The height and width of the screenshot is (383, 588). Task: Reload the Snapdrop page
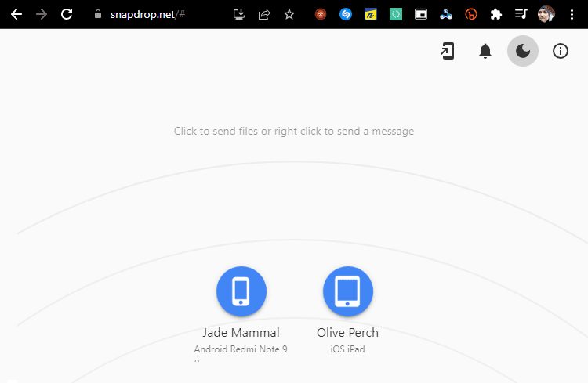click(67, 14)
